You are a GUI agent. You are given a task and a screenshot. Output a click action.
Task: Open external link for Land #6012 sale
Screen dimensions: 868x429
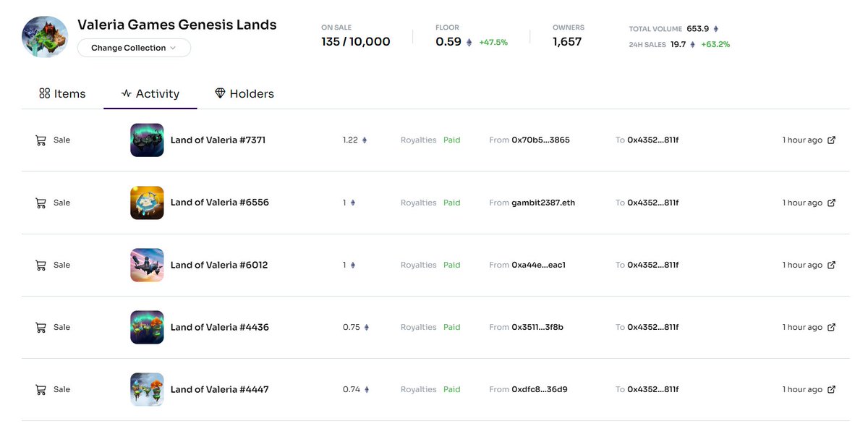coord(831,265)
